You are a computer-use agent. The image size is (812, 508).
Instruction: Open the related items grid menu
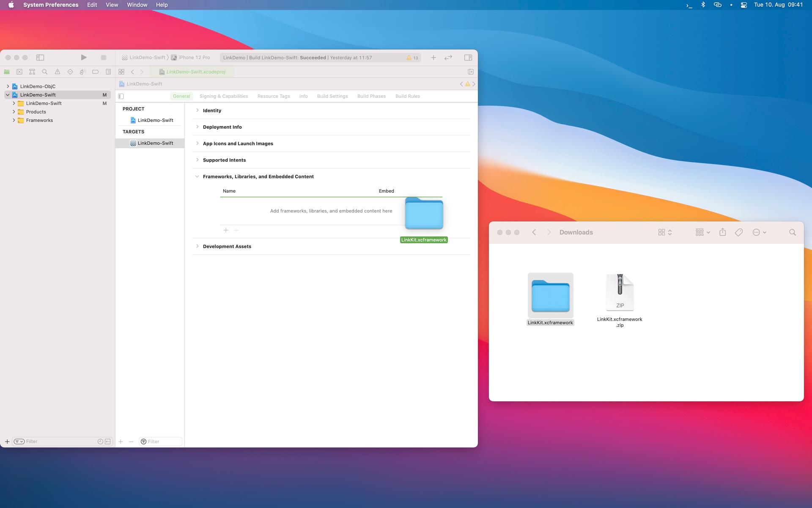click(x=121, y=72)
